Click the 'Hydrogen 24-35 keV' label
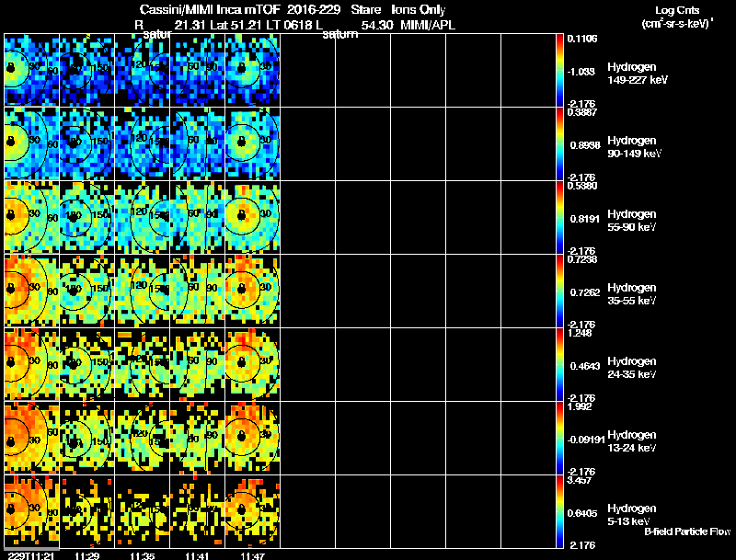Image resolution: width=736 pixels, height=560 pixels. tap(632, 368)
